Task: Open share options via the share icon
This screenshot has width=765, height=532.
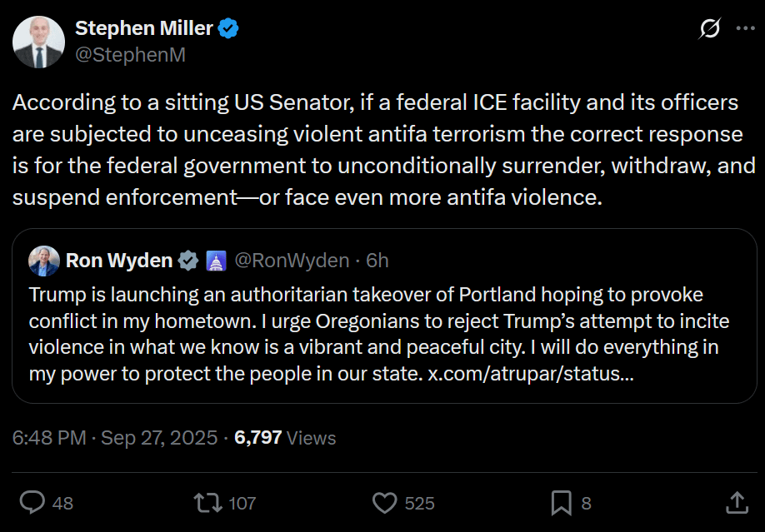Action: (736, 502)
